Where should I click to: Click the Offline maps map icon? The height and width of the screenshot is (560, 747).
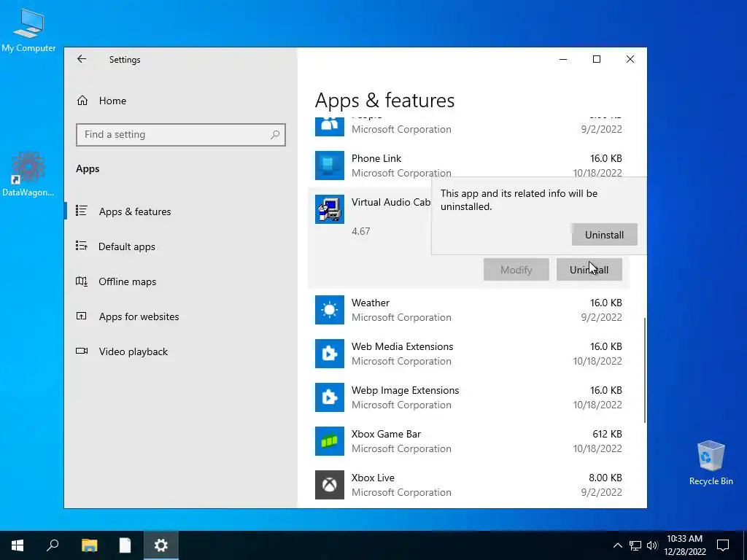tap(82, 281)
